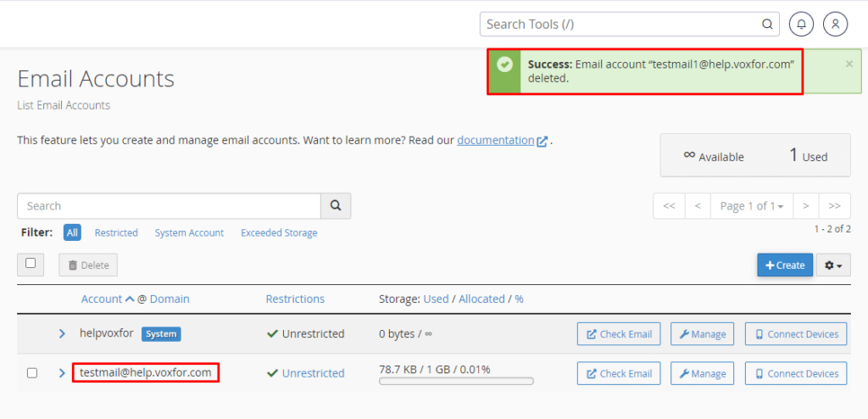Click the magnifier in Search Tools box
The height and width of the screenshot is (419, 868).
click(767, 25)
